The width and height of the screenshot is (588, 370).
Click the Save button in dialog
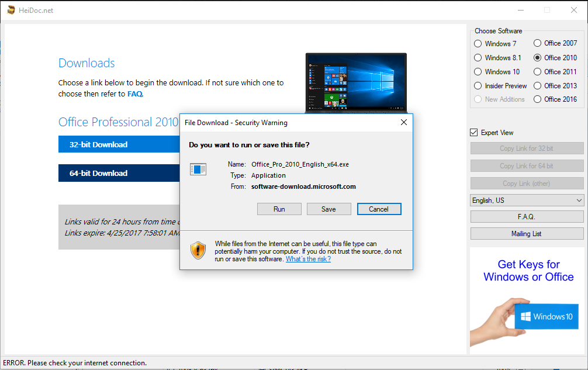pyautogui.click(x=328, y=209)
